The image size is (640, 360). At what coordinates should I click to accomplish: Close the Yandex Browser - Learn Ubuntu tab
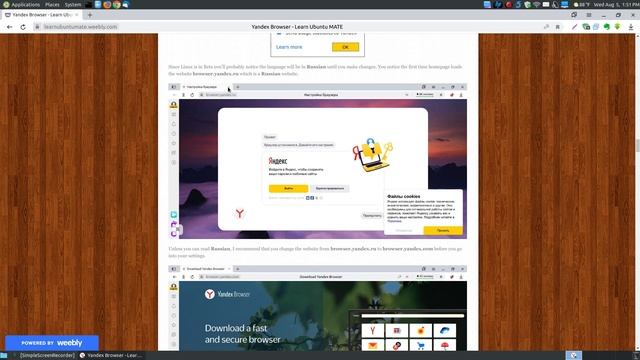[77, 15]
